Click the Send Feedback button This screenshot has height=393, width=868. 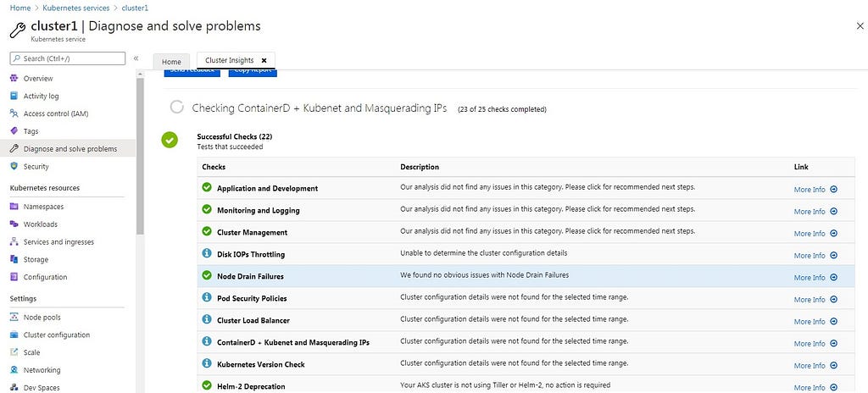[x=192, y=73]
